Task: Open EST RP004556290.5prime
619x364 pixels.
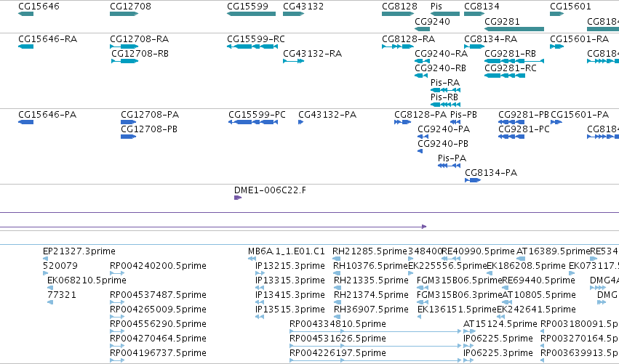Action: (158, 324)
